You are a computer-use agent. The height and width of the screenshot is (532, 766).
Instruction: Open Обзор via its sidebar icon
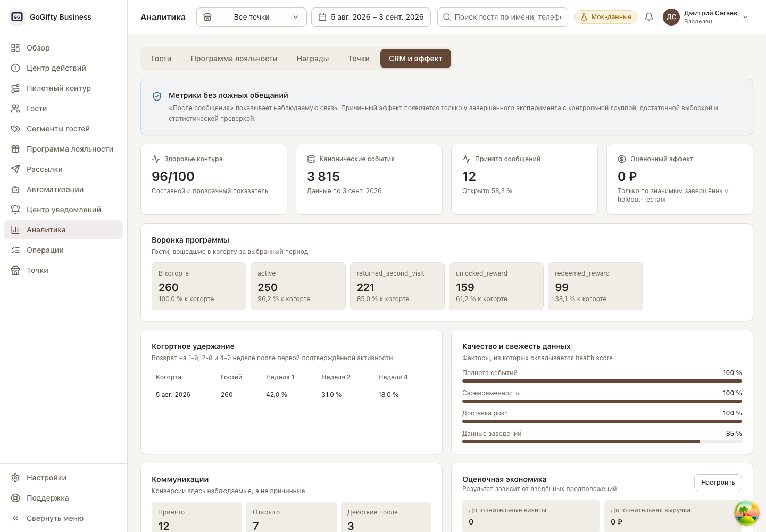click(15, 48)
